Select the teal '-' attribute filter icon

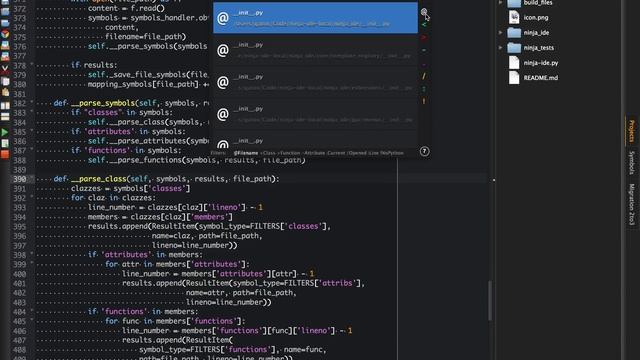pyautogui.click(x=424, y=50)
